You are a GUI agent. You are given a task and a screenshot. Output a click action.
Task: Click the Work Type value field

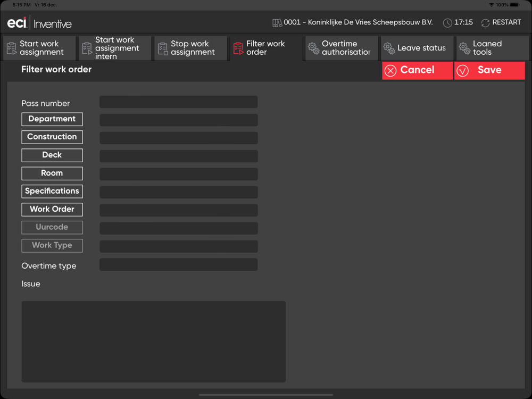[x=178, y=246]
